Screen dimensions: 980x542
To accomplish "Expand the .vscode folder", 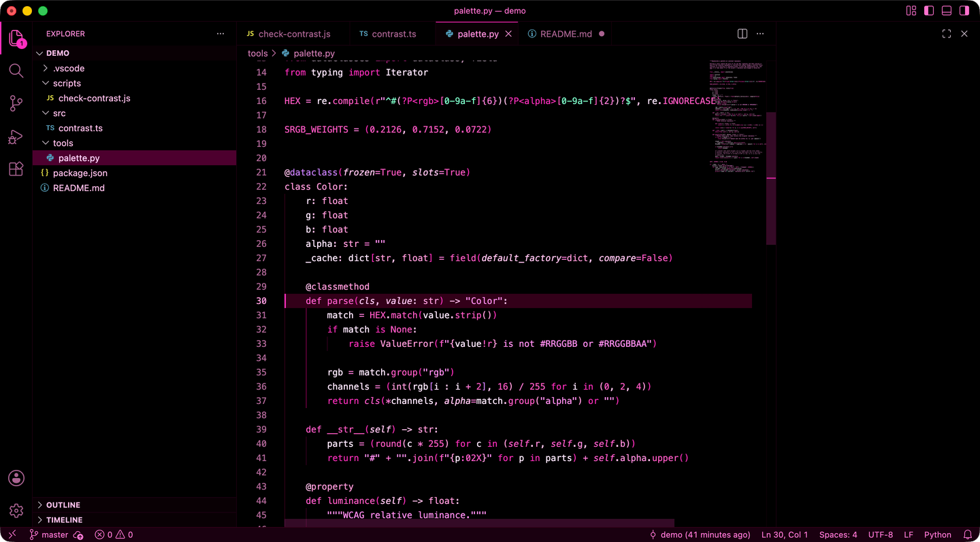I will pyautogui.click(x=134, y=68).
